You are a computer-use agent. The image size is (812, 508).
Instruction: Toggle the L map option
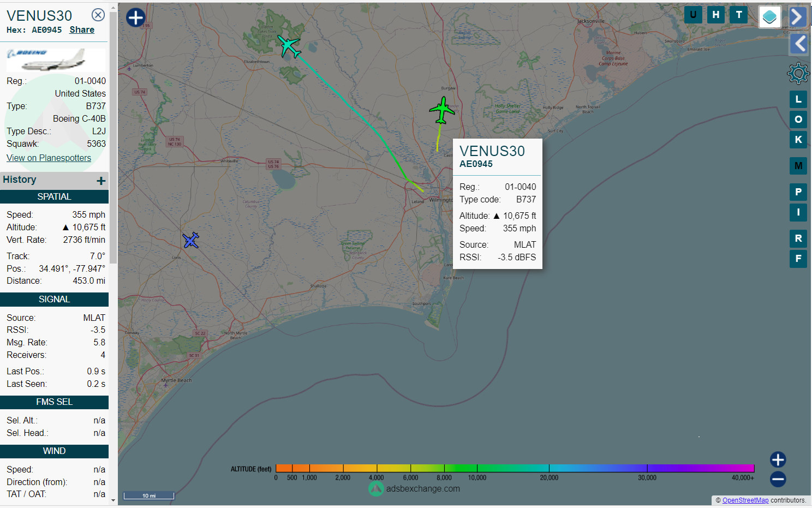pyautogui.click(x=798, y=99)
